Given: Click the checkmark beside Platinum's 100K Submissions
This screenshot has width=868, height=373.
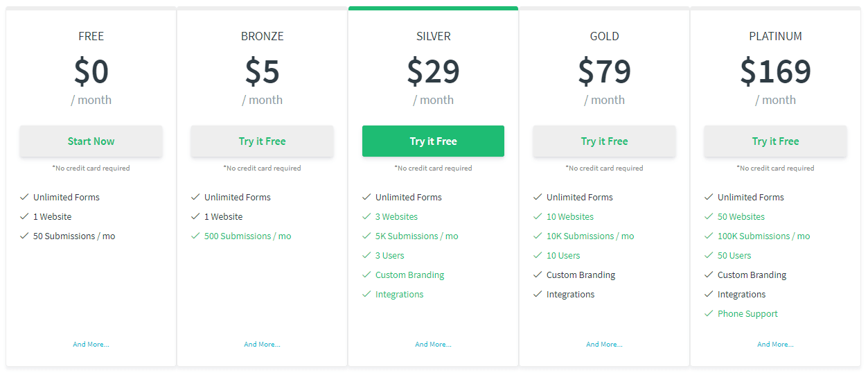Looking at the screenshot, I should (709, 236).
